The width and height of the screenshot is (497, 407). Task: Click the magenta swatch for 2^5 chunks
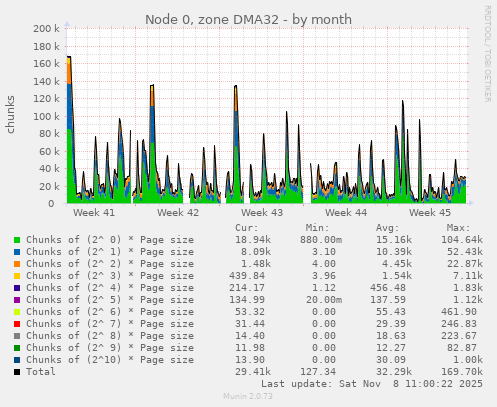click(17, 300)
